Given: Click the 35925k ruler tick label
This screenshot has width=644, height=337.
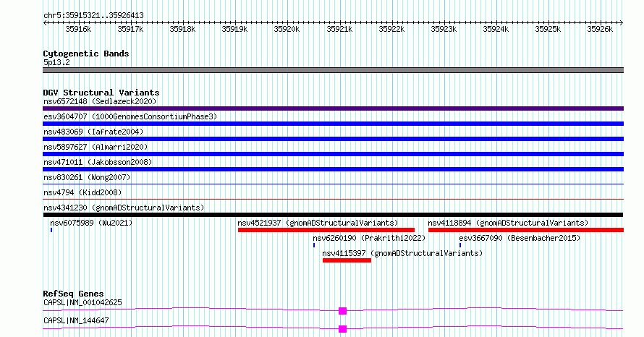Looking at the screenshot, I should click(x=548, y=29).
